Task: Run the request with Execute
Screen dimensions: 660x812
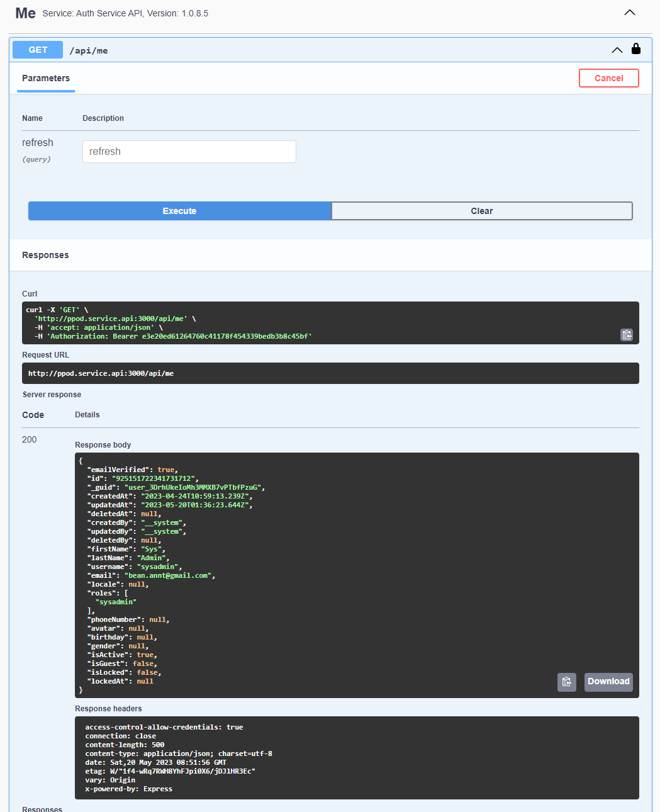Action: (x=179, y=211)
